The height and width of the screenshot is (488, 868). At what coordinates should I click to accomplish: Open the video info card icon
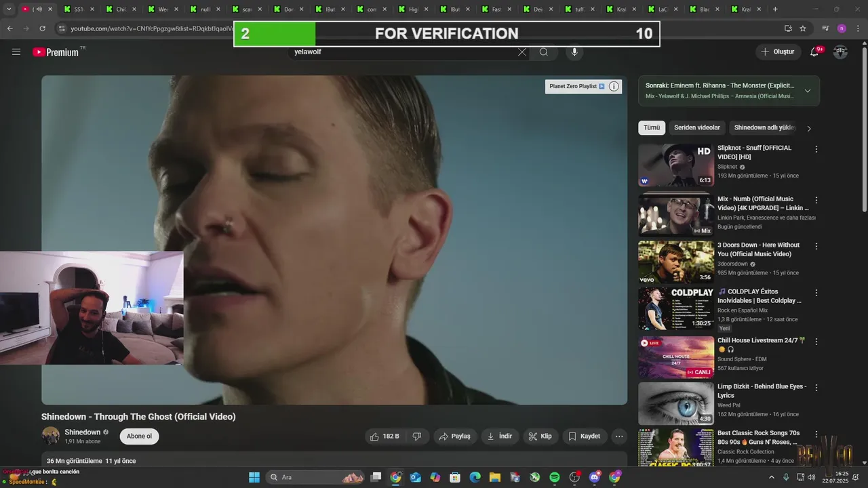pos(614,86)
